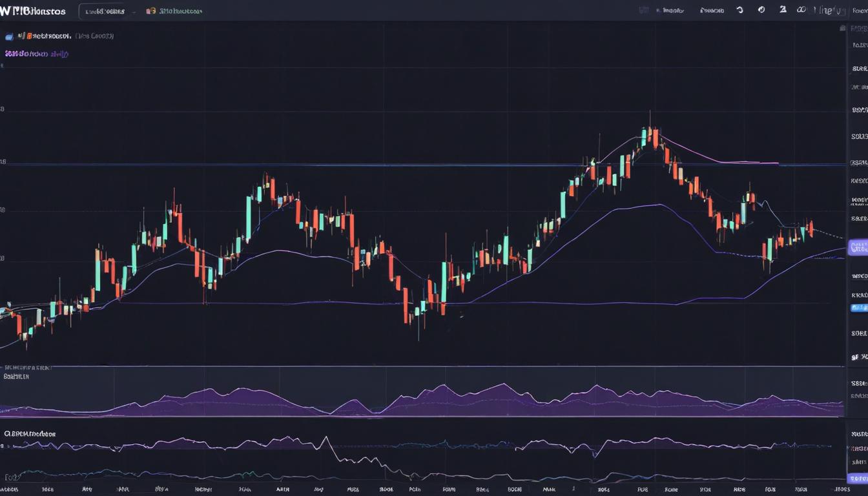The image size is (868, 496).
Task: Select the user account icon in the toolbar
Action: coord(783,10)
